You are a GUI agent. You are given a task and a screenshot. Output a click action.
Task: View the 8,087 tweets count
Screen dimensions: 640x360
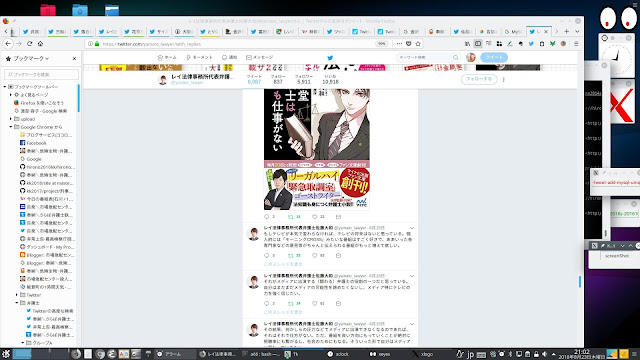(254, 80)
